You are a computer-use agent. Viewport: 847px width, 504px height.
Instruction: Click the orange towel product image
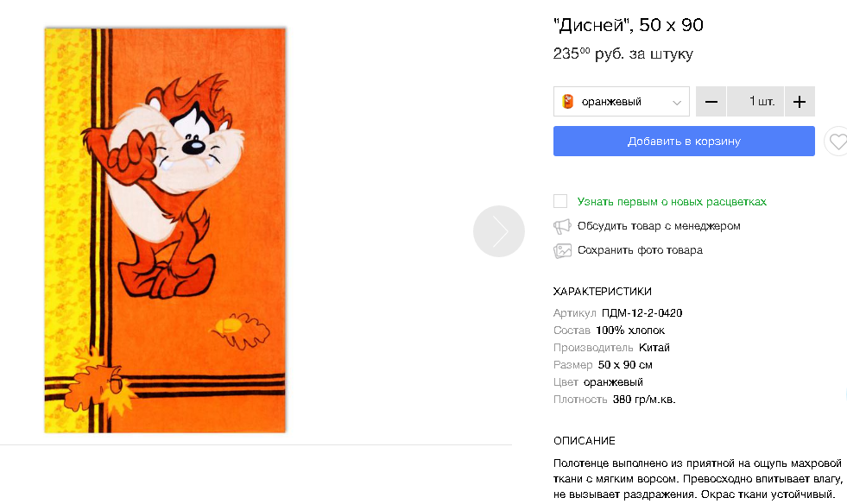pos(165,230)
